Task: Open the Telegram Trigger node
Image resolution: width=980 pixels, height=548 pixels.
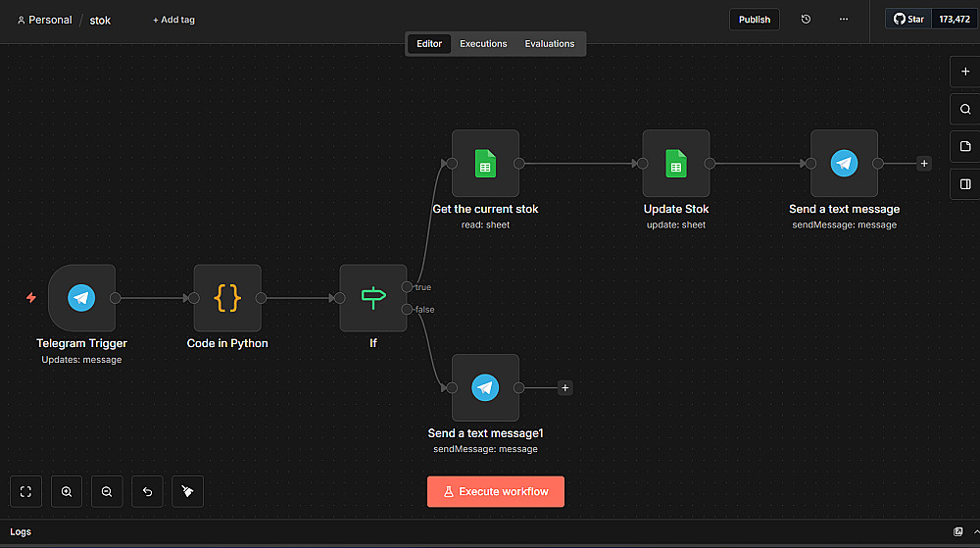Action: [81, 298]
